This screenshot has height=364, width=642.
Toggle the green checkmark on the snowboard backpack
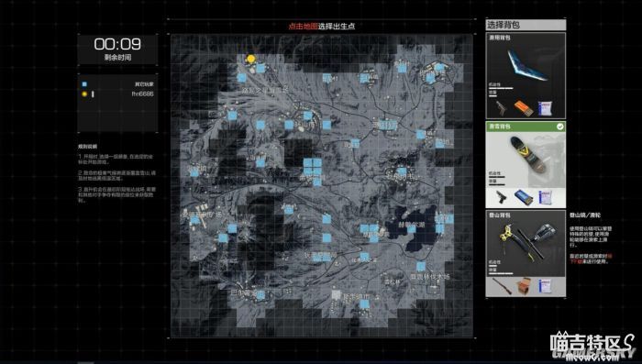click(x=559, y=127)
